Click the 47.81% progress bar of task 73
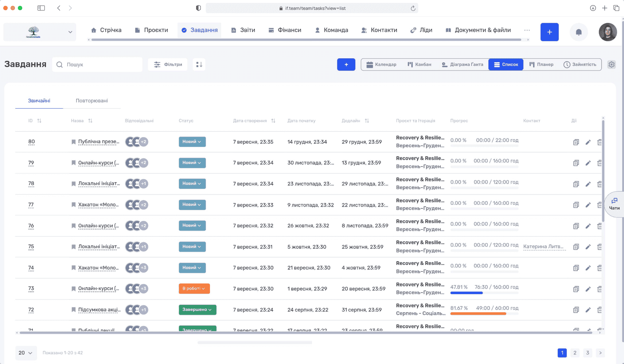Screen dimensions: 624x364 (484, 293)
